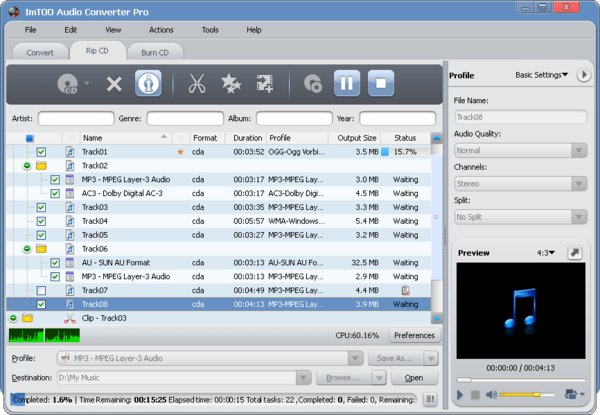Screen dimensions: 600x415
Task: Stop ripping with the Stop button
Action: pos(380,83)
